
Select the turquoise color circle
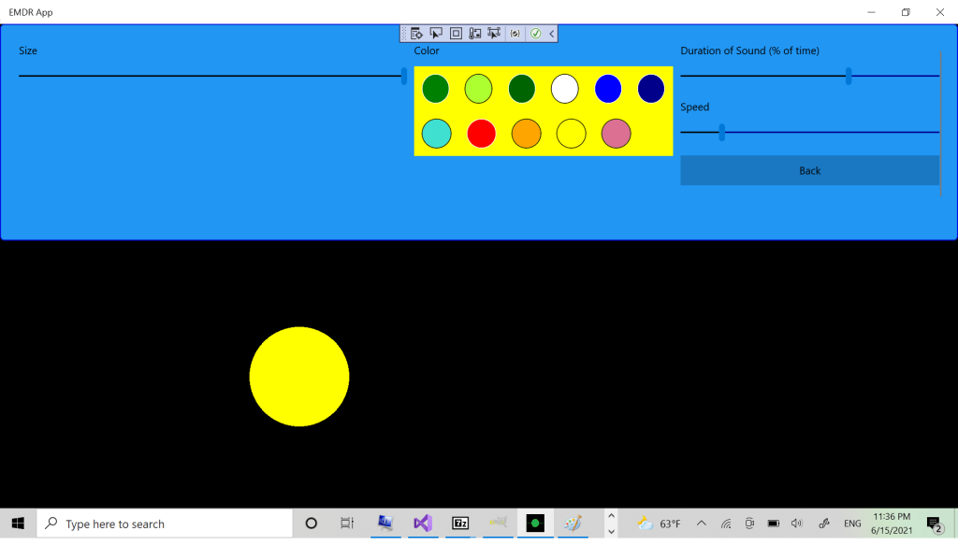coord(436,134)
